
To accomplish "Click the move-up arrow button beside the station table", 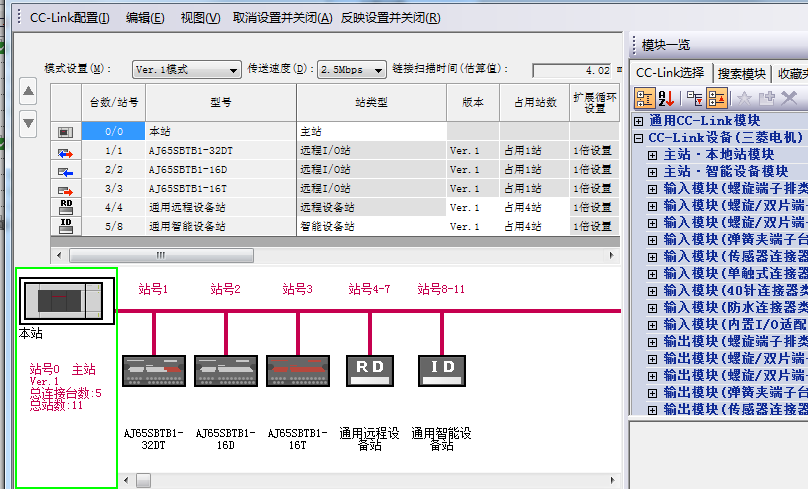I will tap(28, 93).
